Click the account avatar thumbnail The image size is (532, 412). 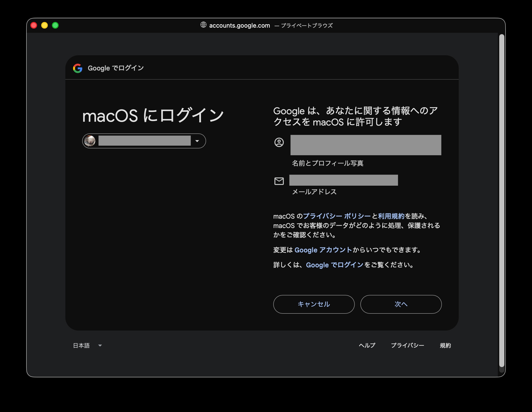tap(90, 141)
